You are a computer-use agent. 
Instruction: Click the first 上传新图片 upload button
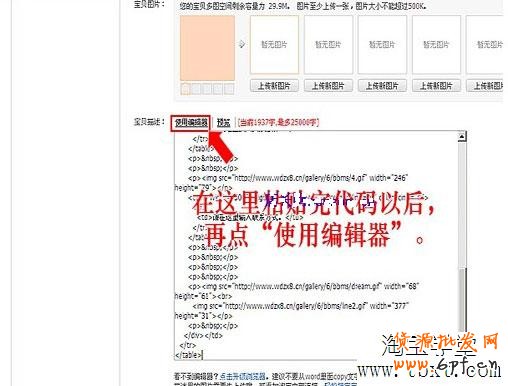(274, 86)
